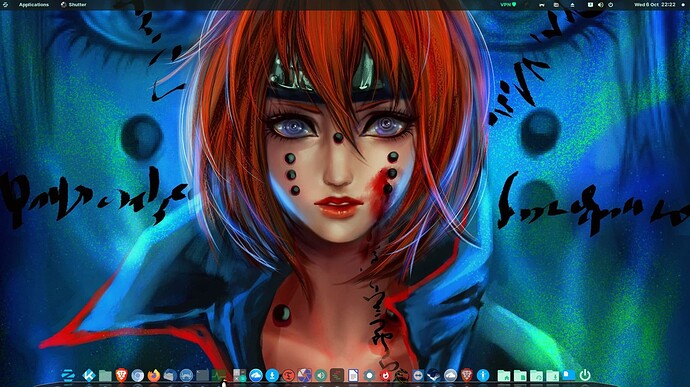Open the Files folder icon beside Kodi
This screenshot has height=387, width=690.
(105, 375)
